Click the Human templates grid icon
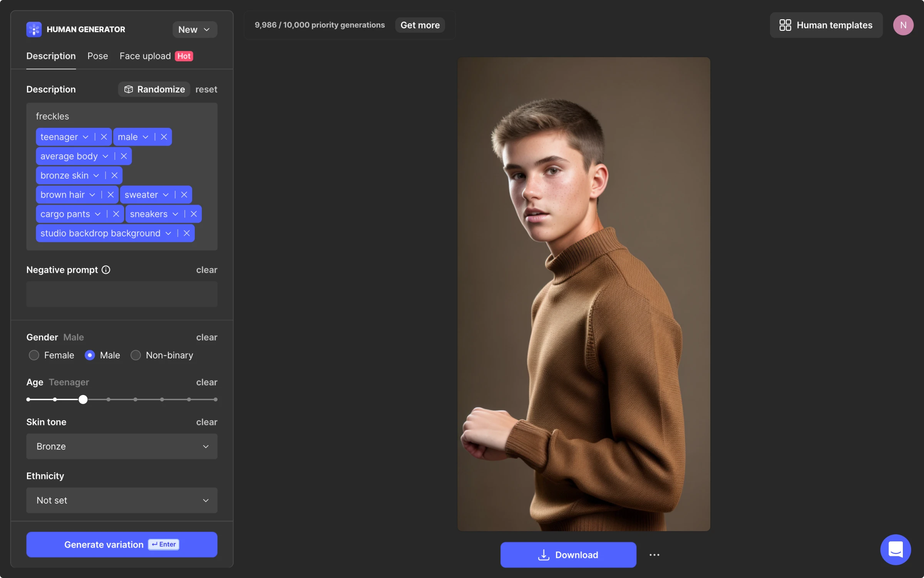The height and width of the screenshot is (578, 924). (x=785, y=25)
